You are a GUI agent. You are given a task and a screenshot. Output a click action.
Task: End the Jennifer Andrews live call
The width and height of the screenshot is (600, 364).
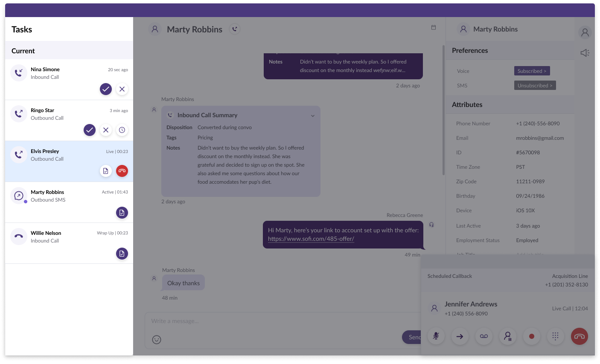(580, 336)
